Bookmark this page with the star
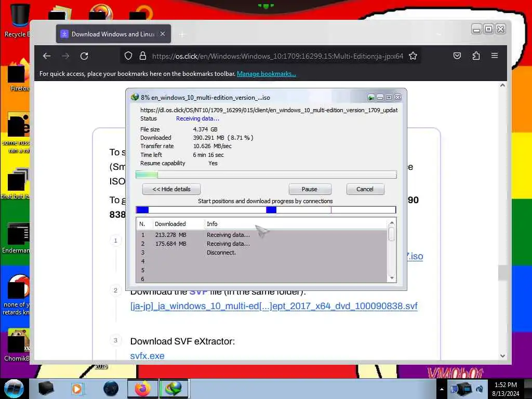The width and height of the screenshot is (532, 399). [x=413, y=56]
